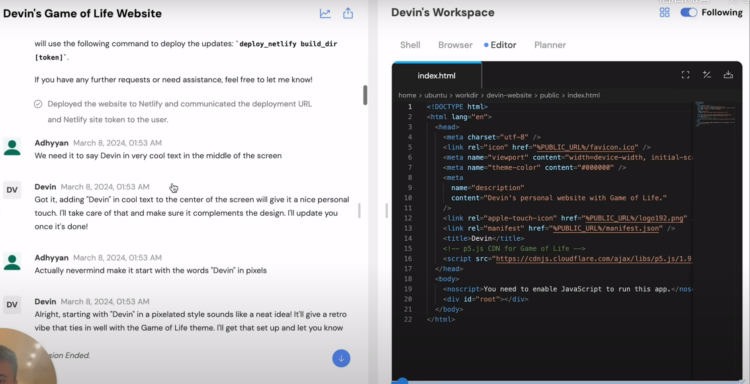Click the 'Deployed the website to Netlify' summary
Image resolution: width=750 pixels, height=384 pixels.
click(x=180, y=111)
